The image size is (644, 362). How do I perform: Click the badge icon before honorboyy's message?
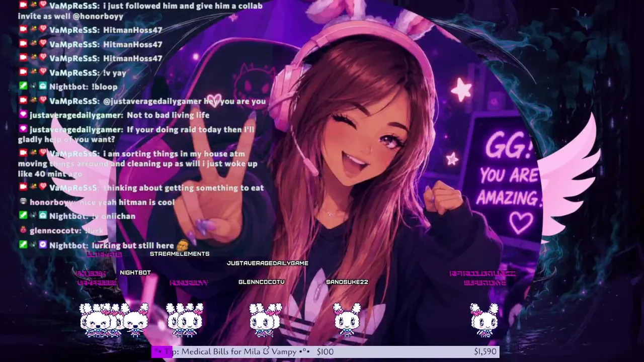(23, 202)
